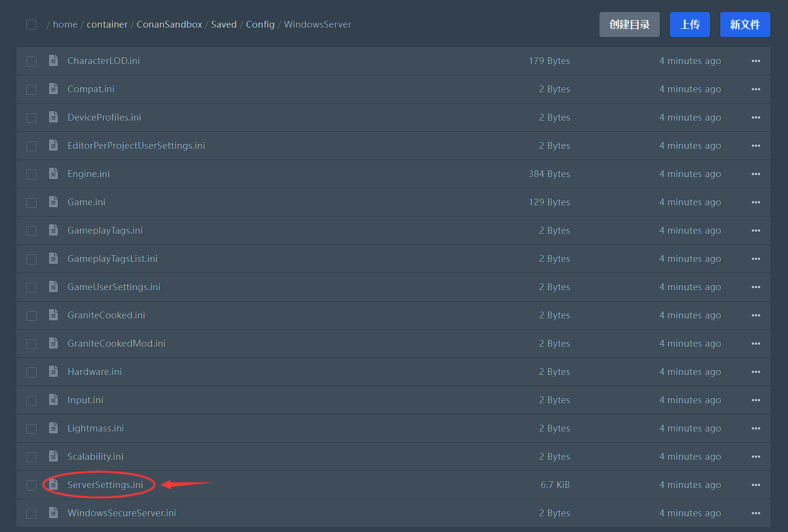The height and width of the screenshot is (532, 788).
Task: Click the file icon of Engine.ini
Action: (x=53, y=173)
